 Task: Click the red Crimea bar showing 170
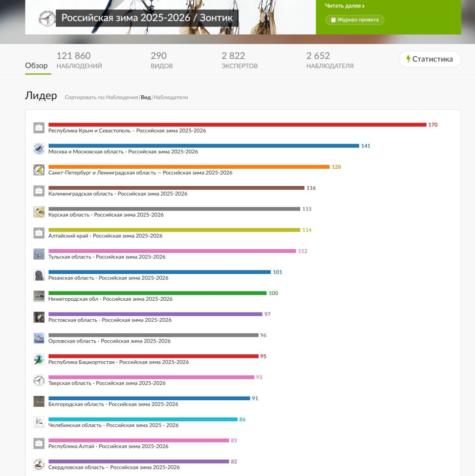237,125
